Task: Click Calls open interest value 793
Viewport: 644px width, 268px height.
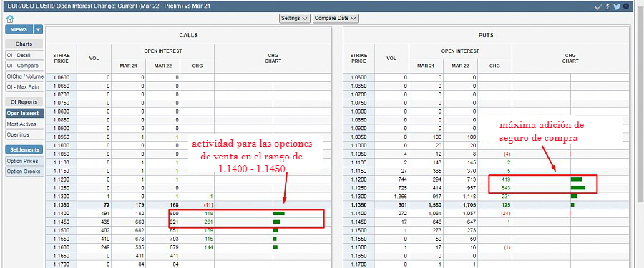Action: coord(174,239)
